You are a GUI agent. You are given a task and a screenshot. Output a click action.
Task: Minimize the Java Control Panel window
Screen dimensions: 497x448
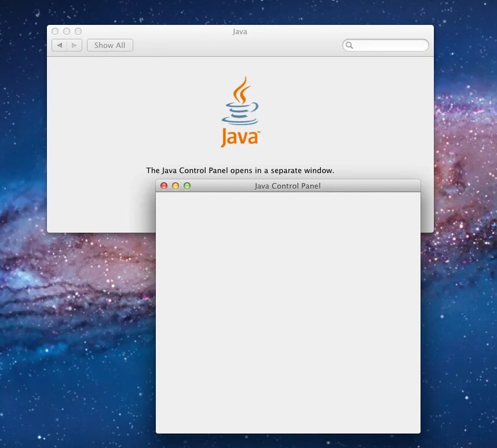(x=176, y=186)
